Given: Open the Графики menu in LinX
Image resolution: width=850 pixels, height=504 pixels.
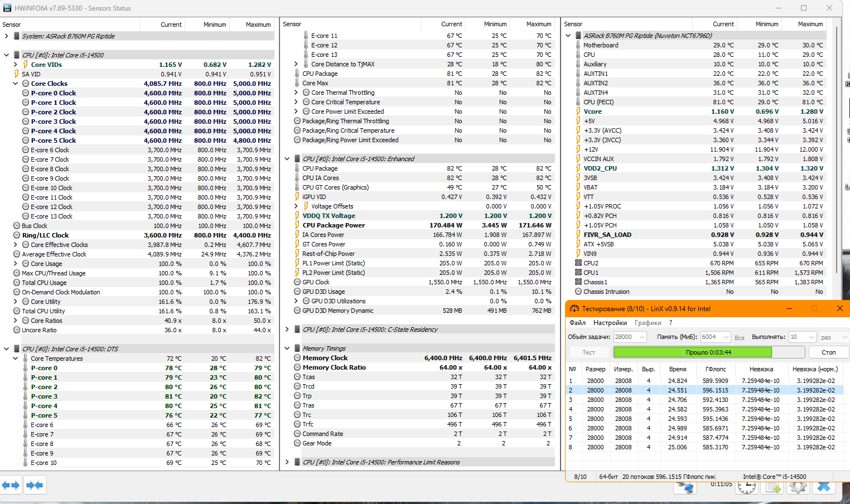Looking at the screenshot, I should tap(648, 323).
